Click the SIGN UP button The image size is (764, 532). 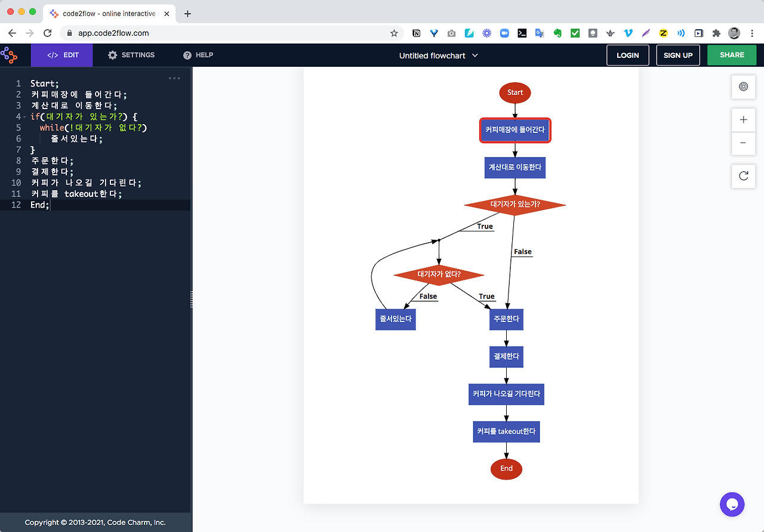(x=678, y=55)
